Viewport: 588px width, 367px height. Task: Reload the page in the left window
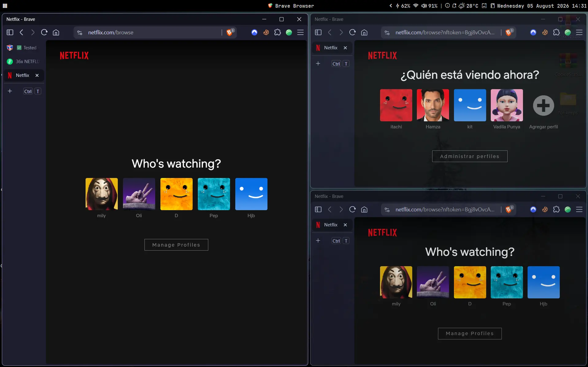(44, 32)
